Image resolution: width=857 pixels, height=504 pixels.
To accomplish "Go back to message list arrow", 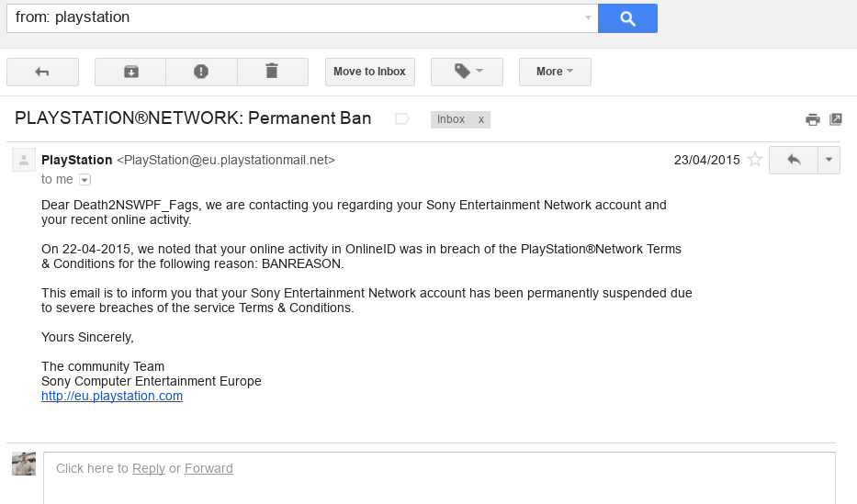I will click(42, 73).
